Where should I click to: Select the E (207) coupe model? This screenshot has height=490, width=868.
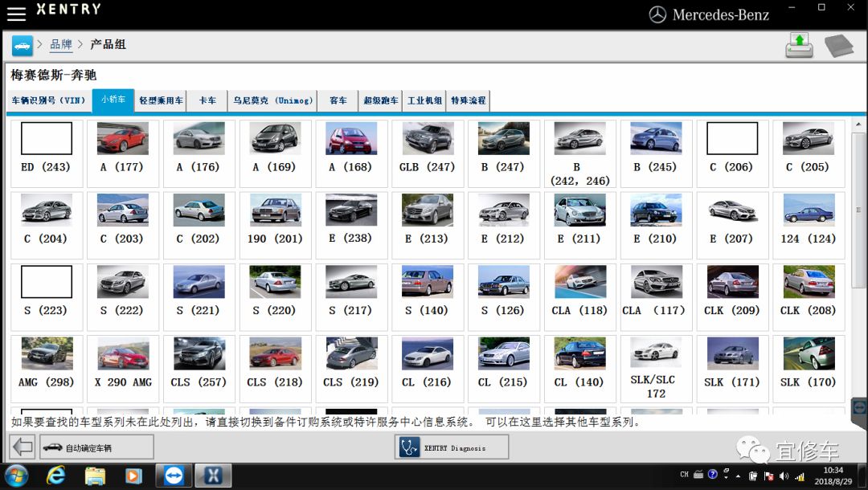pos(732,225)
